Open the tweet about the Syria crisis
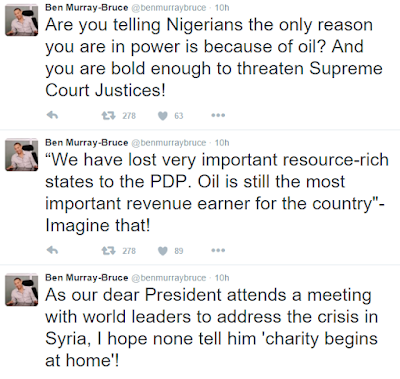This screenshot has width=400, height=379. pos(211,328)
